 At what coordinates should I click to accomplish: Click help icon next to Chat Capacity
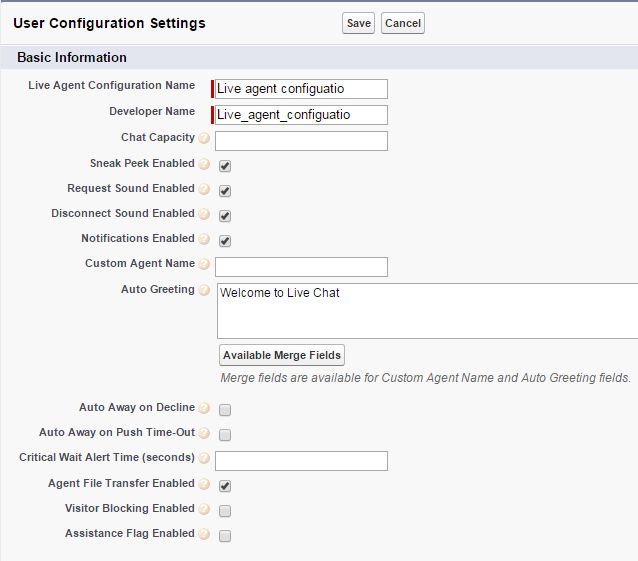tap(204, 139)
